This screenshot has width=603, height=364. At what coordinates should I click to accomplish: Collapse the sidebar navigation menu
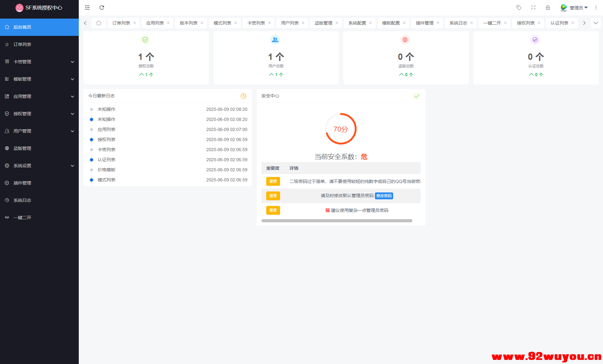(87, 7)
